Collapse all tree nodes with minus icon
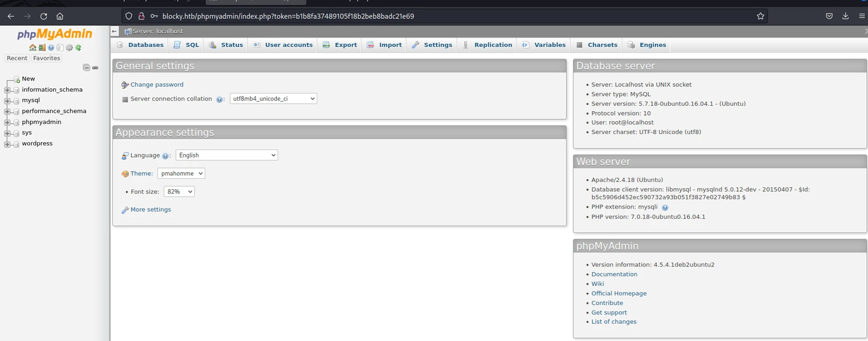Screen dimensions: 868x341 point(86,67)
